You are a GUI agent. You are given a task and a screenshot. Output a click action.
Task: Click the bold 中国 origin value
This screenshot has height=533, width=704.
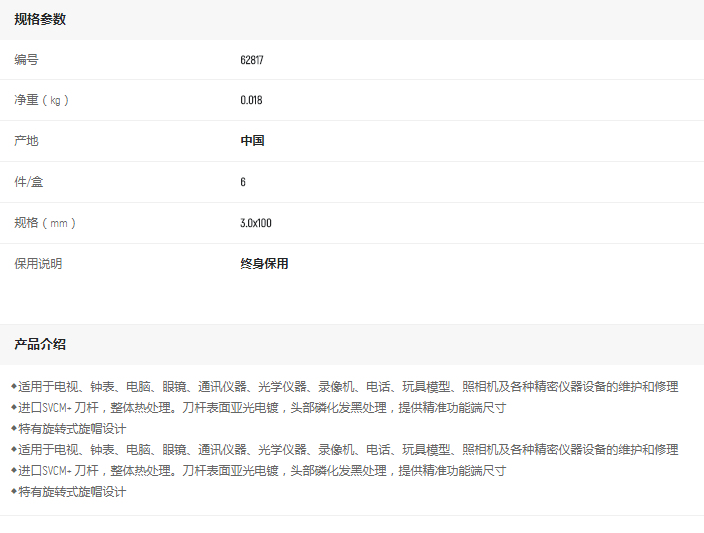[x=252, y=141]
